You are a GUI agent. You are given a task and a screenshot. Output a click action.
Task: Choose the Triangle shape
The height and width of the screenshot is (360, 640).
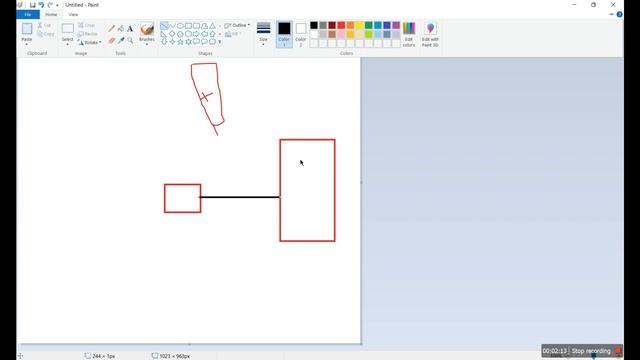click(213, 26)
